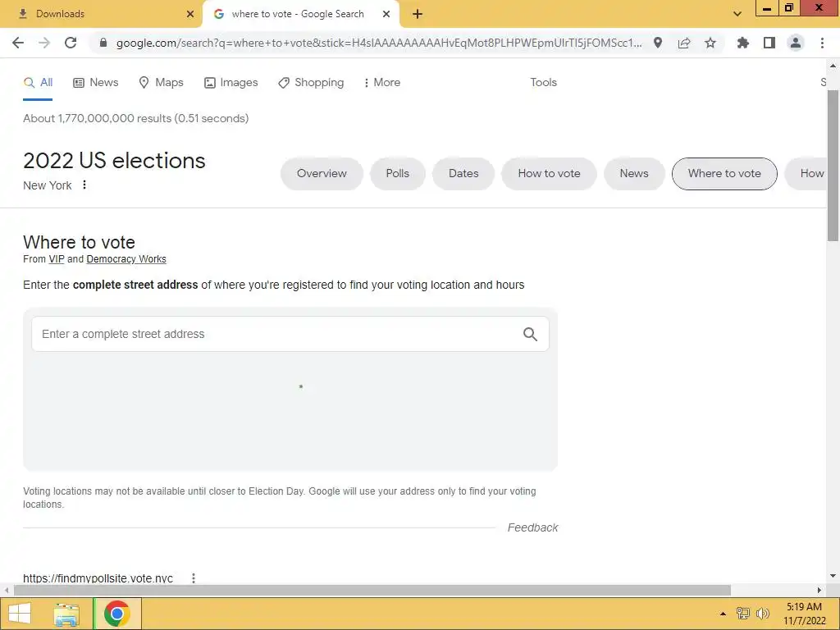Click the scroll up arrow
This screenshot has height=630, width=840.
pos(833,66)
